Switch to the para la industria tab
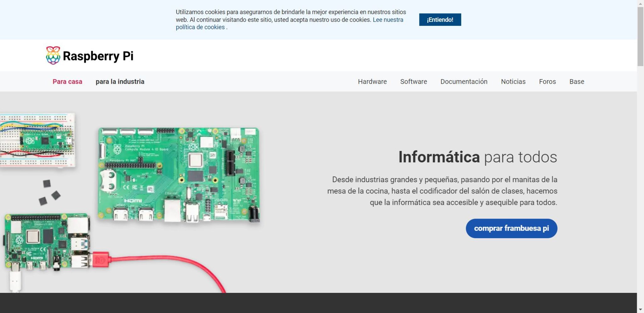Screen dimensions: 644x313 [x=120, y=81]
